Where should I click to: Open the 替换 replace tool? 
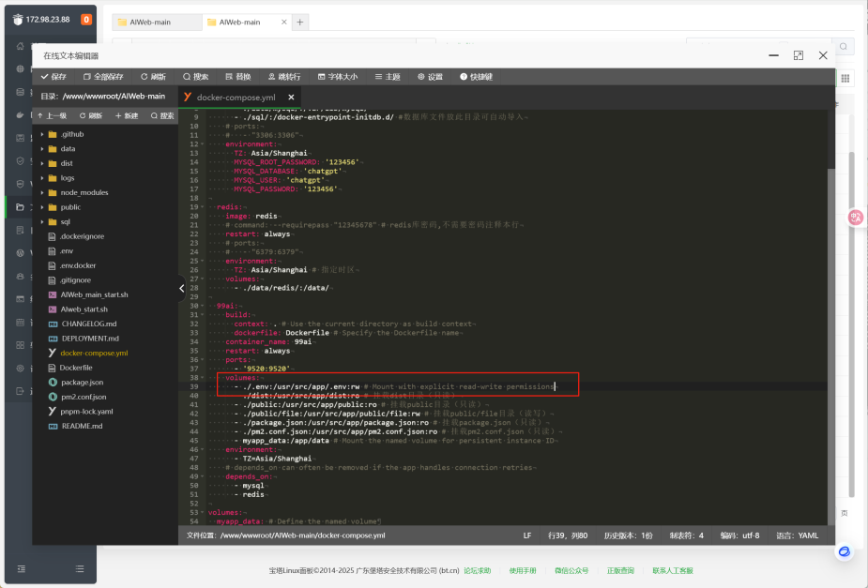pyautogui.click(x=238, y=77)
